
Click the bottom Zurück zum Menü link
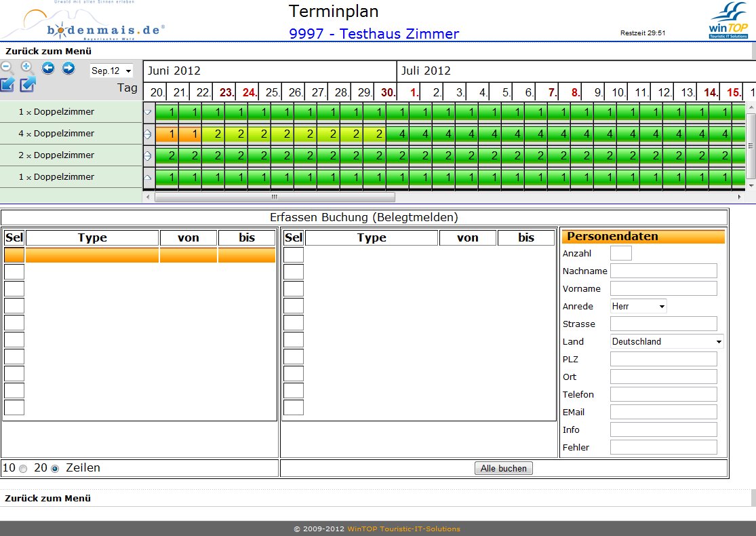point(48,498)
